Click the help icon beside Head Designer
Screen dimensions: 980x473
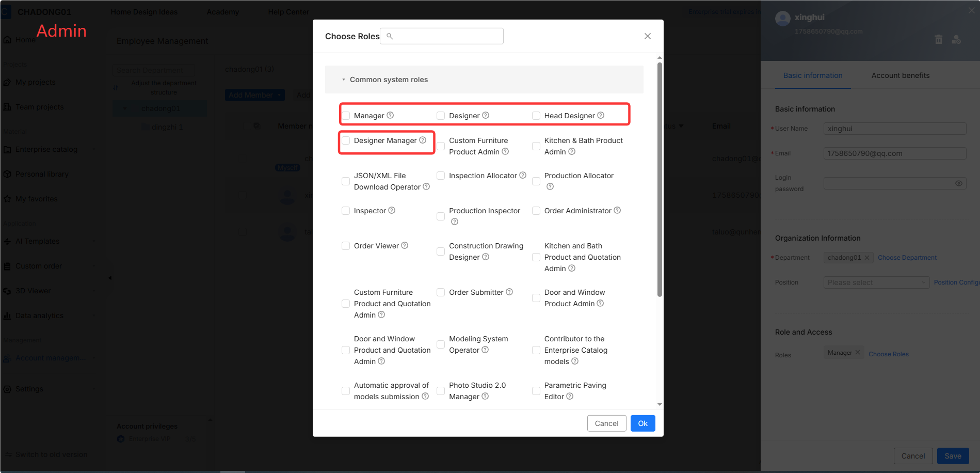pos(601,115)
